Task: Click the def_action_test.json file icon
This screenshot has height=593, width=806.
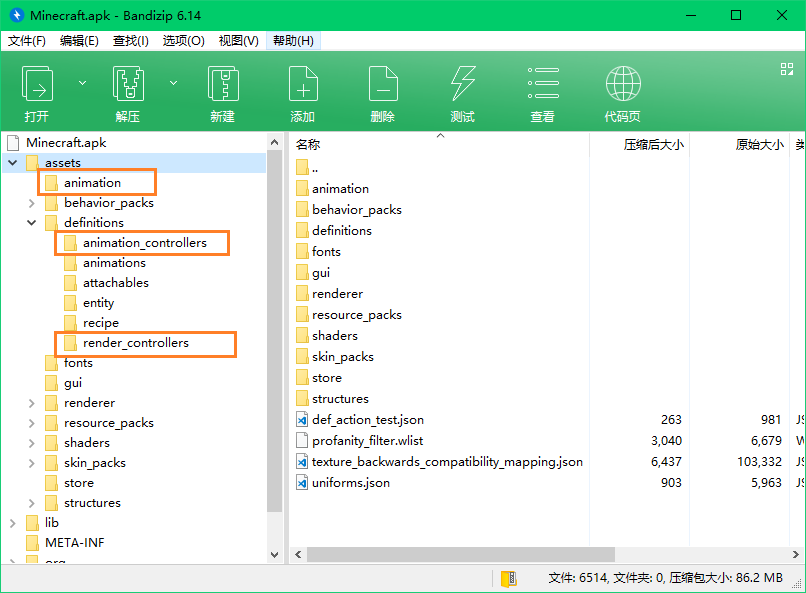Action: [x=302, y=420]
